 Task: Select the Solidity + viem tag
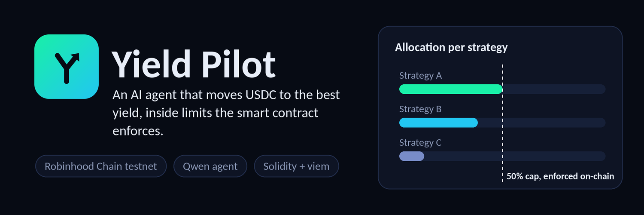297,166
